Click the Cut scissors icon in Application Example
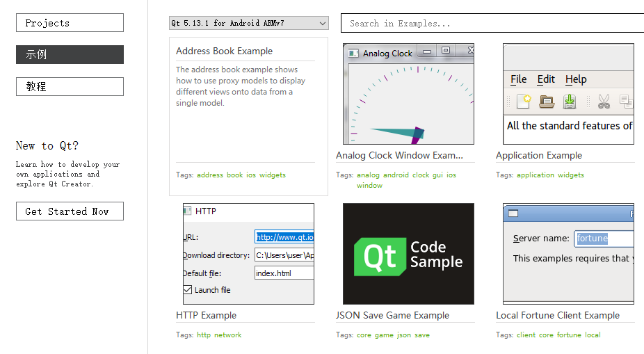644x354 pixels. [604, 102]
